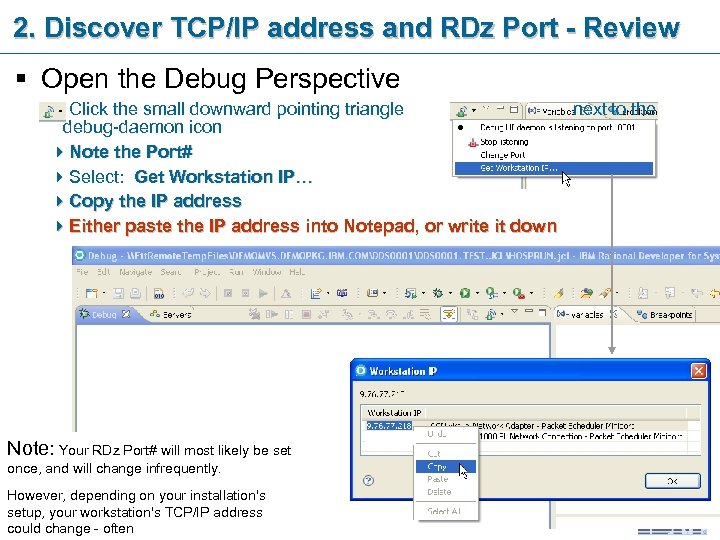Select 'Get Workstation IP...' menu entry

click(x=554, y=168)
